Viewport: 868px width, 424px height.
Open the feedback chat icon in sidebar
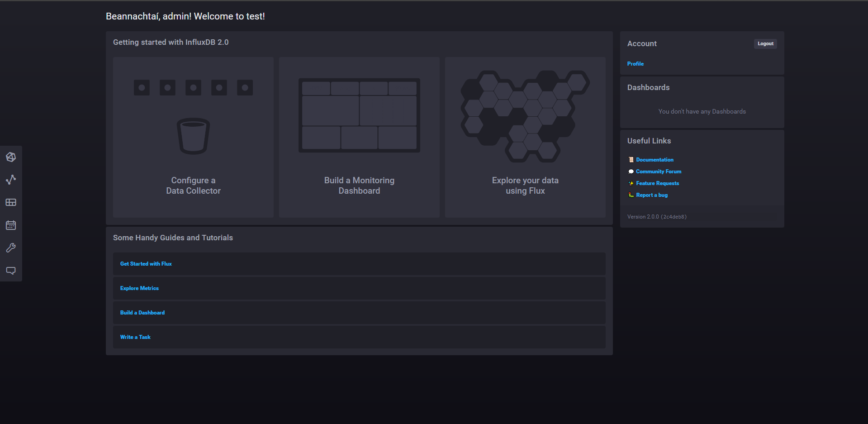11,271
